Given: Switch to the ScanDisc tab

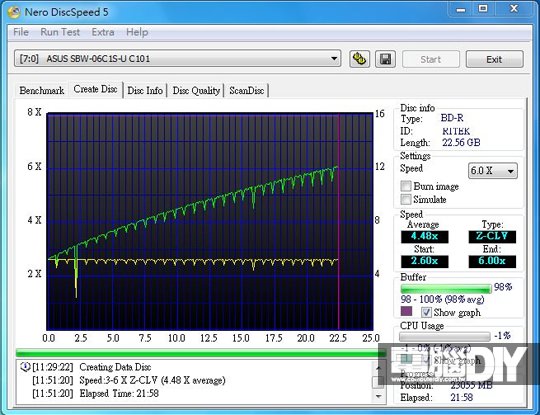Looking at the screenshot, I should 247,91.
